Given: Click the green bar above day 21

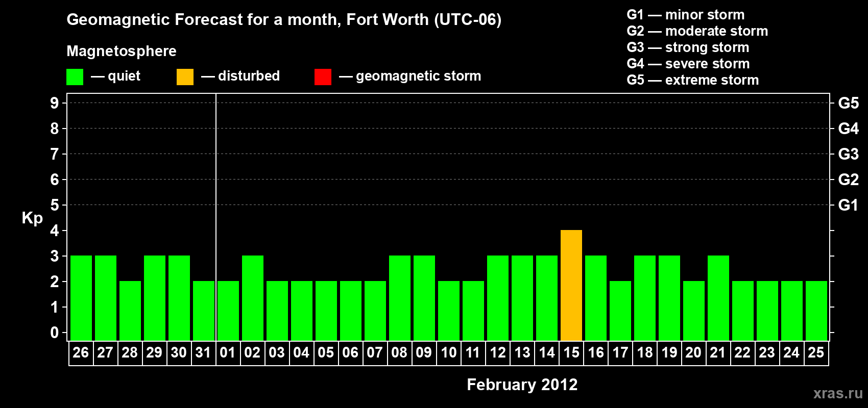Looking at the screenshot, I should tap(718, 298).
